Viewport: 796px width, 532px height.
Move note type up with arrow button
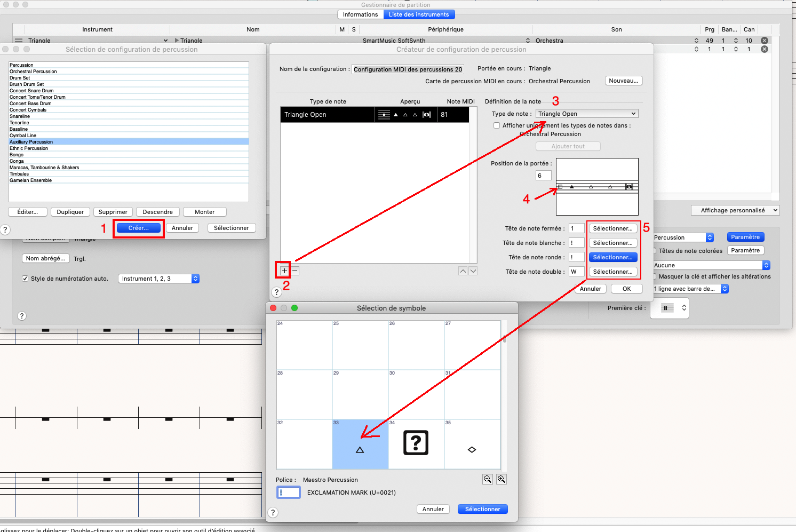pyautogui.click(x=463, y=271)
